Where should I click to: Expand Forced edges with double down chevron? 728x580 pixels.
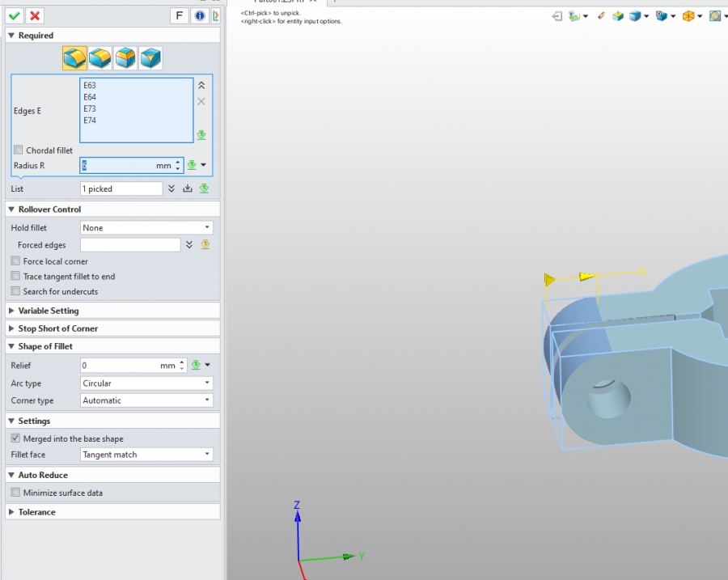(189, 245)
